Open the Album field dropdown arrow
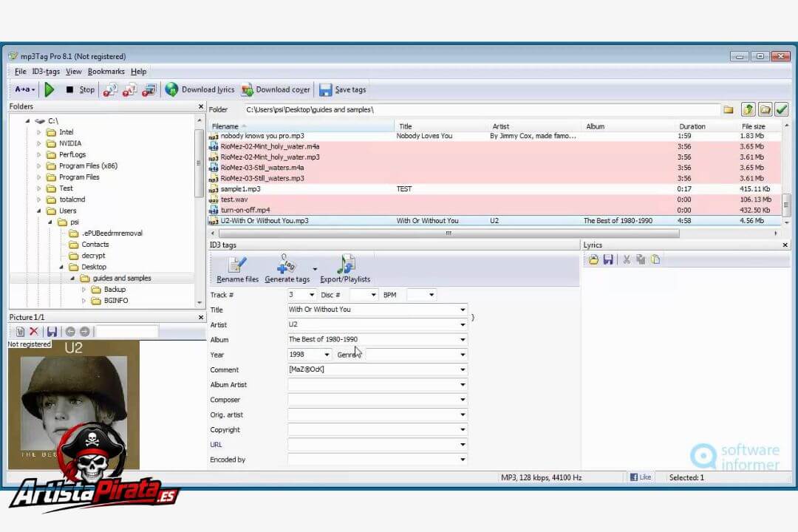Screen dimensions: 798x532 click(463, 340)
